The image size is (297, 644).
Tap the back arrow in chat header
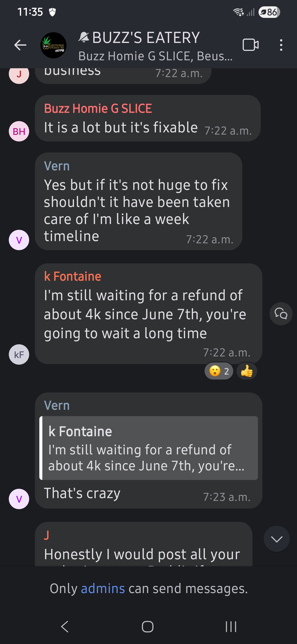tap(20, 45)
